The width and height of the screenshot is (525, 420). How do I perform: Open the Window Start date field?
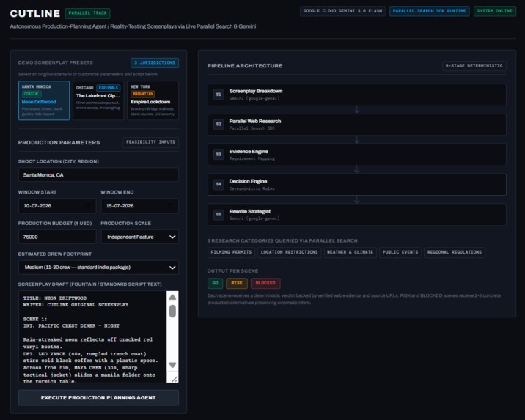(57, 205)
